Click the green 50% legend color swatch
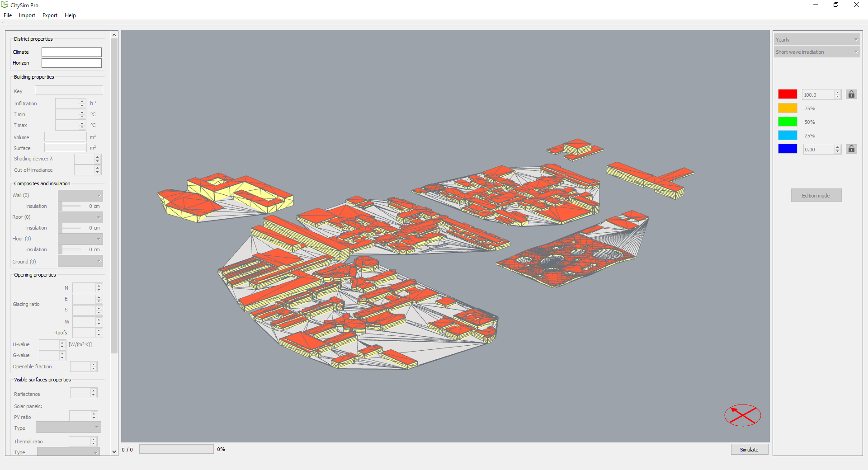This screenshot has height=470, width=868. click(788, 122)
